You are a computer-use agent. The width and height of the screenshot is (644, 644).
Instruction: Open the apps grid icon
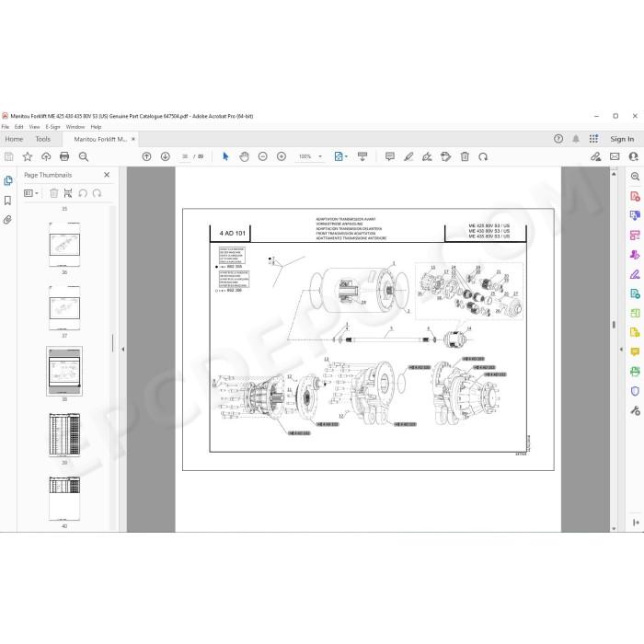593,139
